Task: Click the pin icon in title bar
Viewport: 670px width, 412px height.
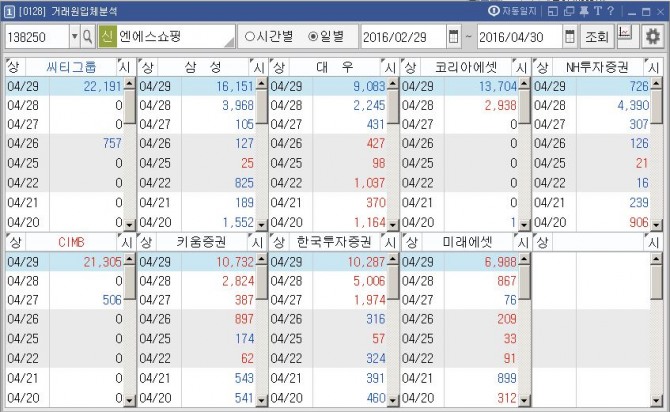Action: 584,11
